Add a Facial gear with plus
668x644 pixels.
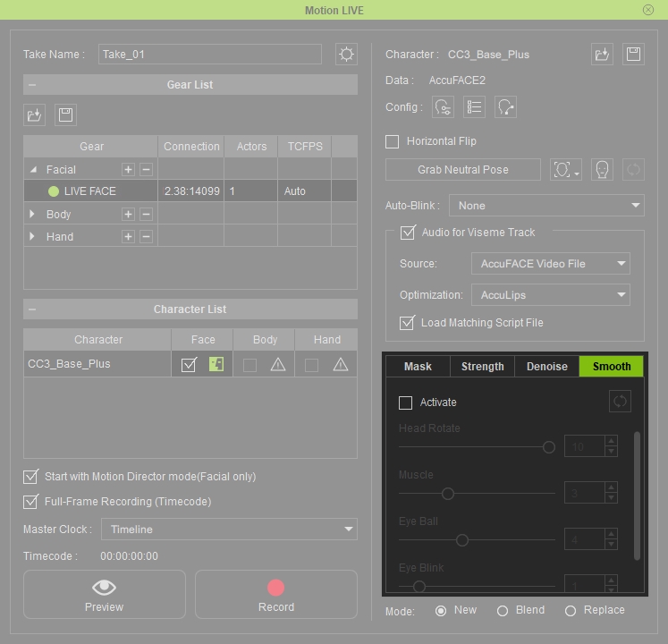pos(128,169)
